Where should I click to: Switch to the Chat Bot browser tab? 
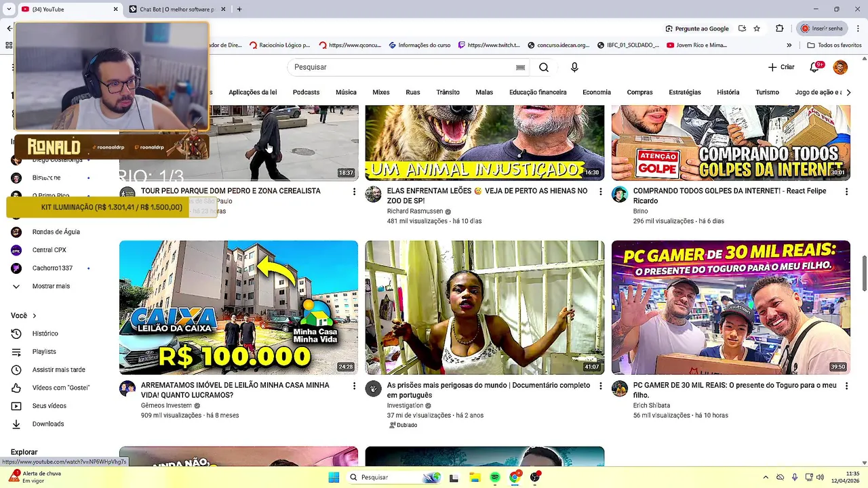click(x=176, y=9)
